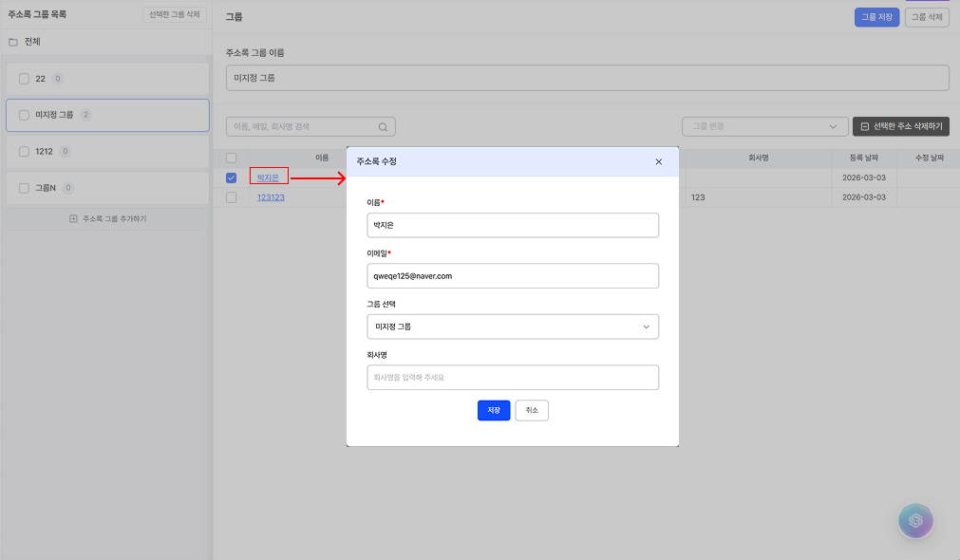Open the 그룹 변경 dropdown
Image resolution: width=960 pixels, height=560 pixels.
pyautogui.click(x=764, y=126)
